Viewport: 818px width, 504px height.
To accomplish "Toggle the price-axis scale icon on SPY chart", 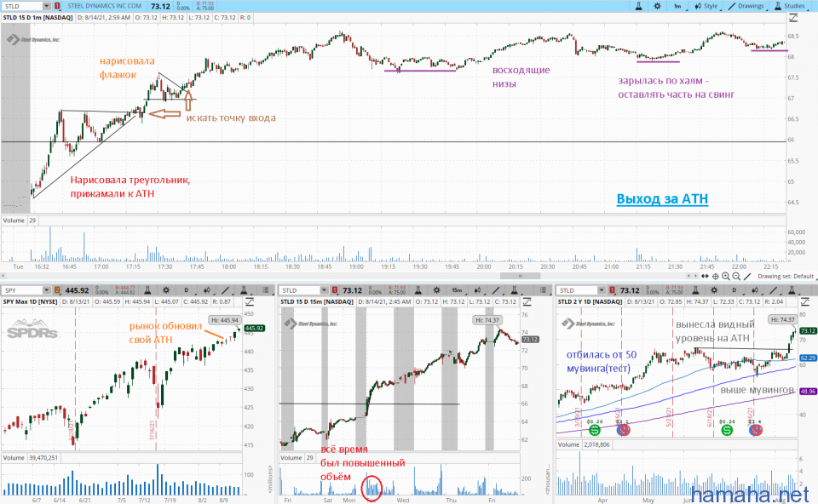I will click(x=250, y=301).
